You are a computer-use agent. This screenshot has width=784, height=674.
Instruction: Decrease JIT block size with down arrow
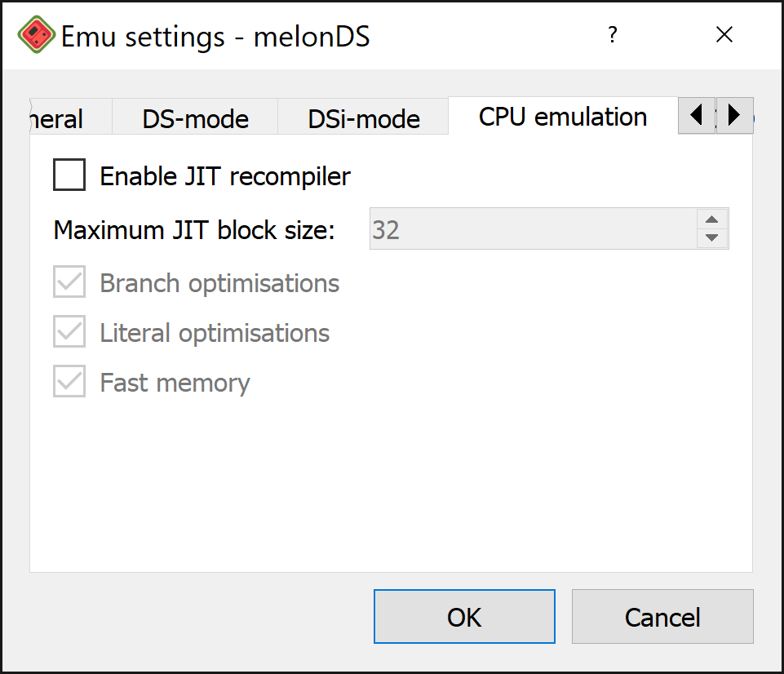(x=712, y=237)
